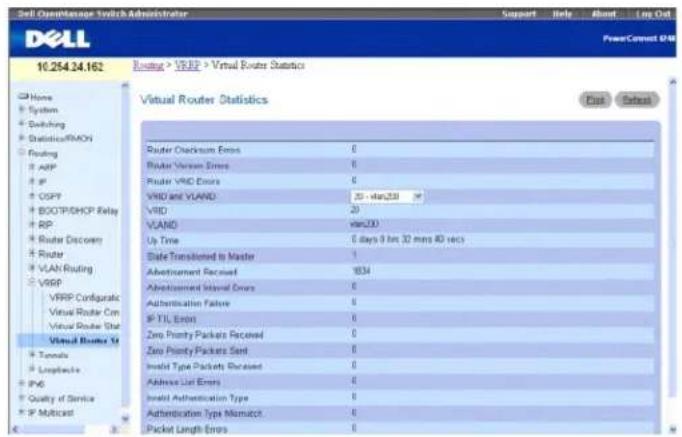Open the Support link
682x437 pixels.
[518, 14]
